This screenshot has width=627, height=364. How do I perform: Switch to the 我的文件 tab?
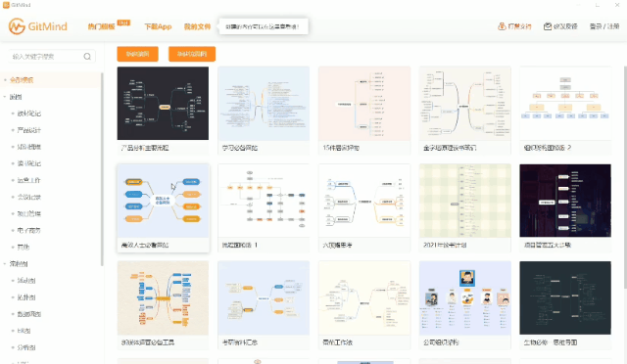pos(197,26)
